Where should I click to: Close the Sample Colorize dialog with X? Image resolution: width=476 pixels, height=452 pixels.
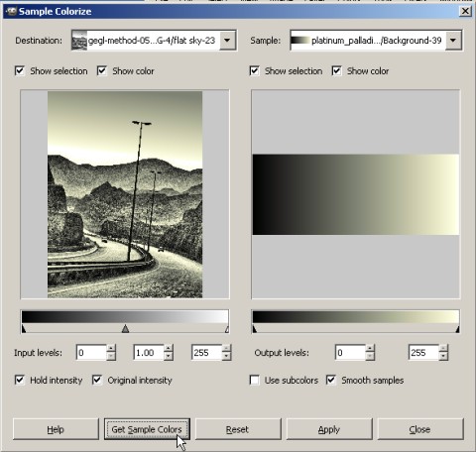[x=465, y=12]
